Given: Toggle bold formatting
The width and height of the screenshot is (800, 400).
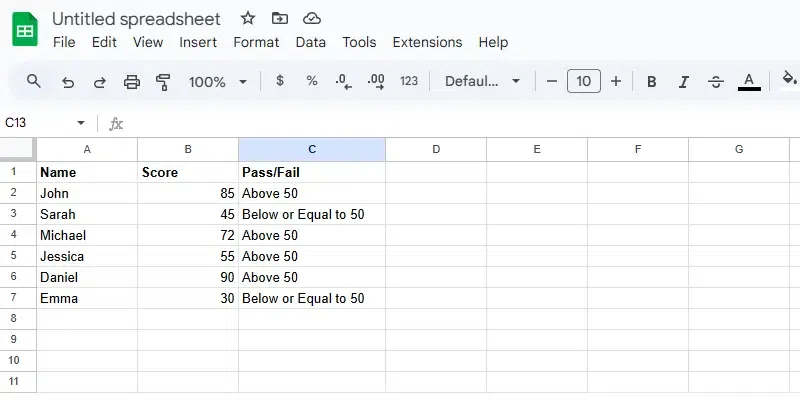Looking at the screenshot, I should tap(652, 82).
